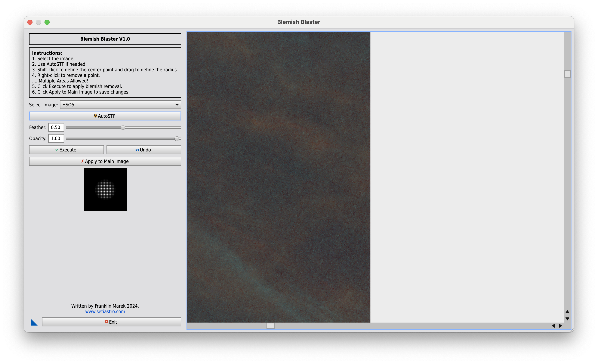Open the Select Image dropdown arrow
This screenshot has height=364, width=598.
(177, 105)
